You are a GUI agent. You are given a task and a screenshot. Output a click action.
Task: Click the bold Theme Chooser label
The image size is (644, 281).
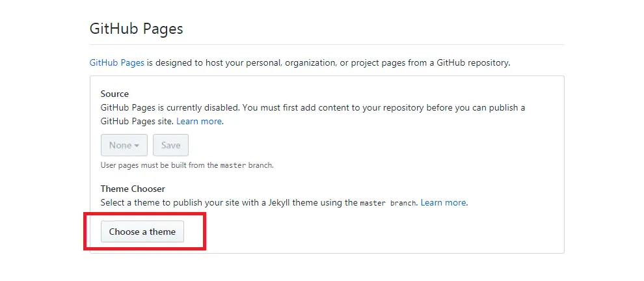coord(133,189)
